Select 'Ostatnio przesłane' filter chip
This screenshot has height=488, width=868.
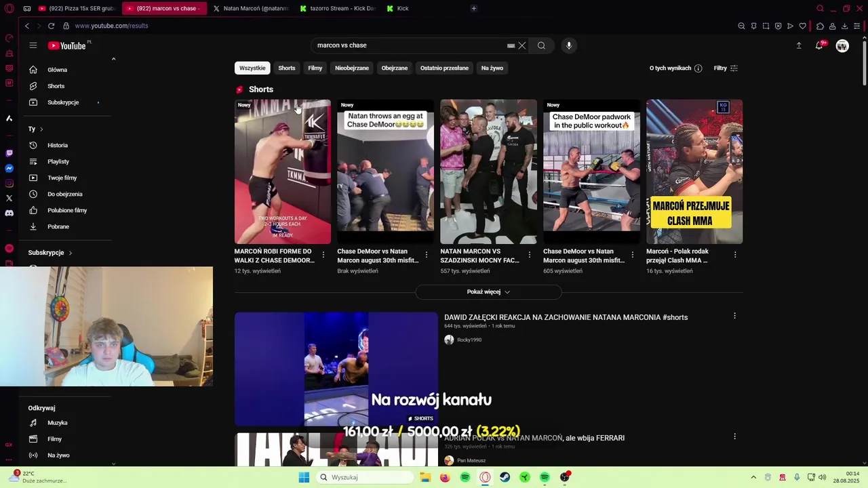click(444, 68)
